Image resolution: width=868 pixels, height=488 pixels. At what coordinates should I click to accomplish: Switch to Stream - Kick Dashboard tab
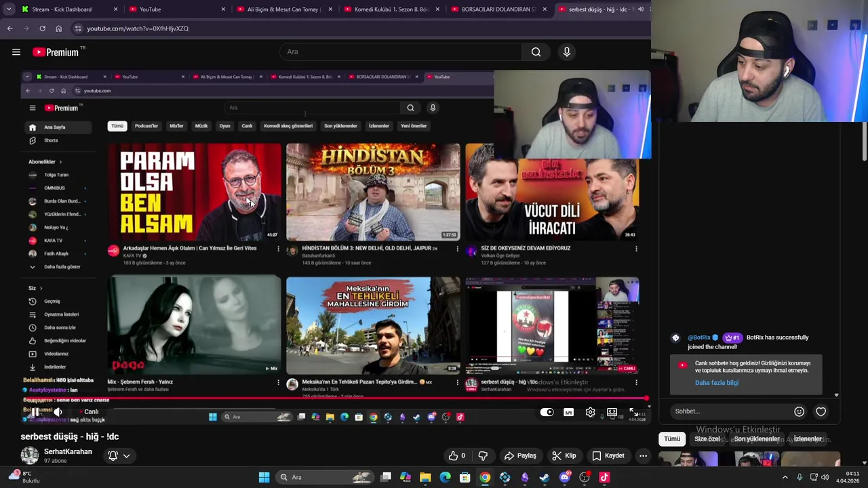(x=70, y=9)
